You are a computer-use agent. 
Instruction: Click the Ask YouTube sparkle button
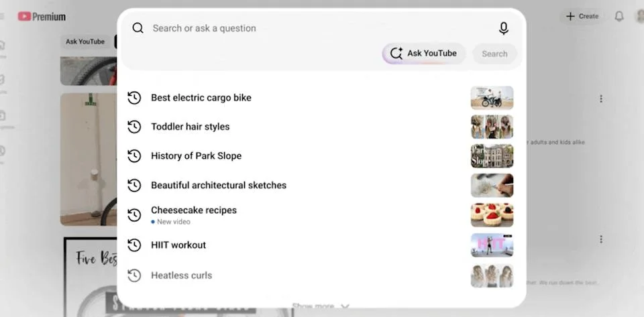click(x=424, y=54)
